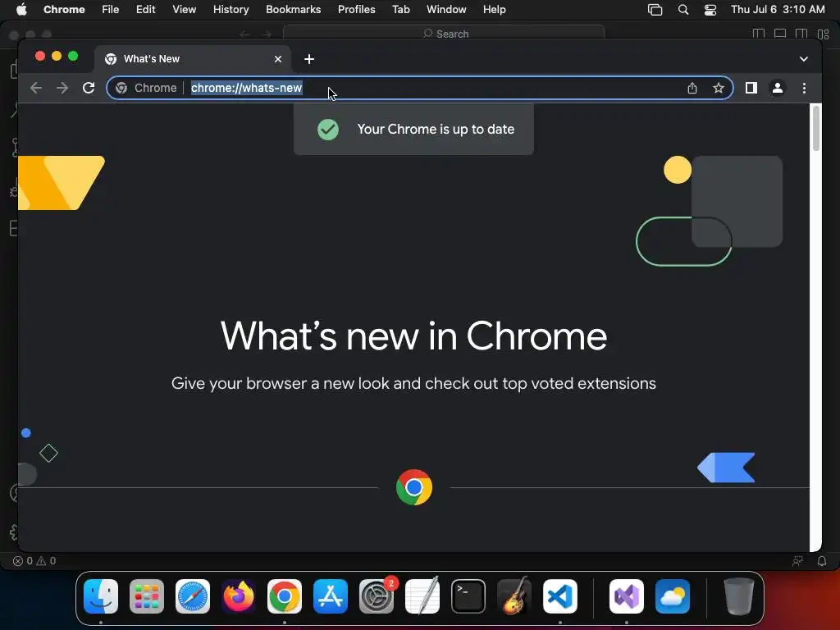
Task: Click the Chrome site info chip
Action: tap(146, 88)
